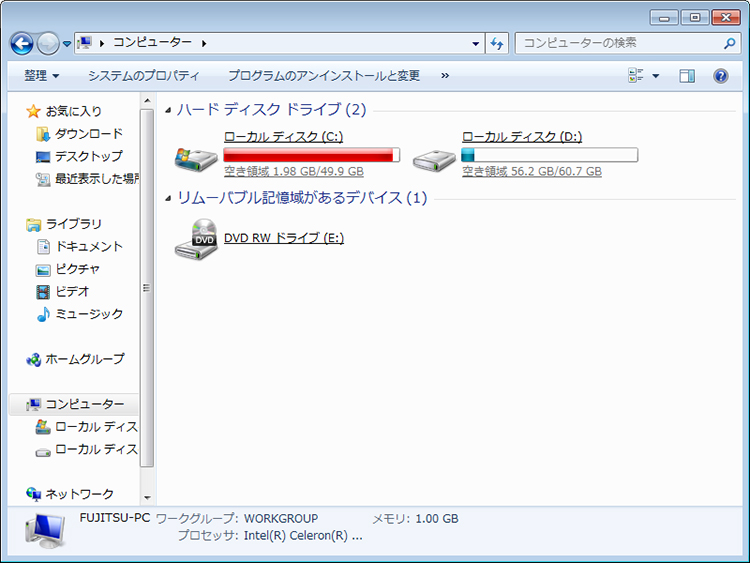Select the DVD RW drive icon
Viewport: 750px width, 563px height.
pyautogui.click(x=197, y=239)
